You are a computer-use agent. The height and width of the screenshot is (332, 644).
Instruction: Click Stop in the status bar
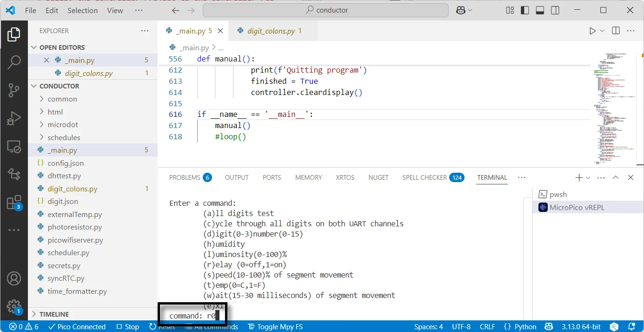tap(128, 326)
